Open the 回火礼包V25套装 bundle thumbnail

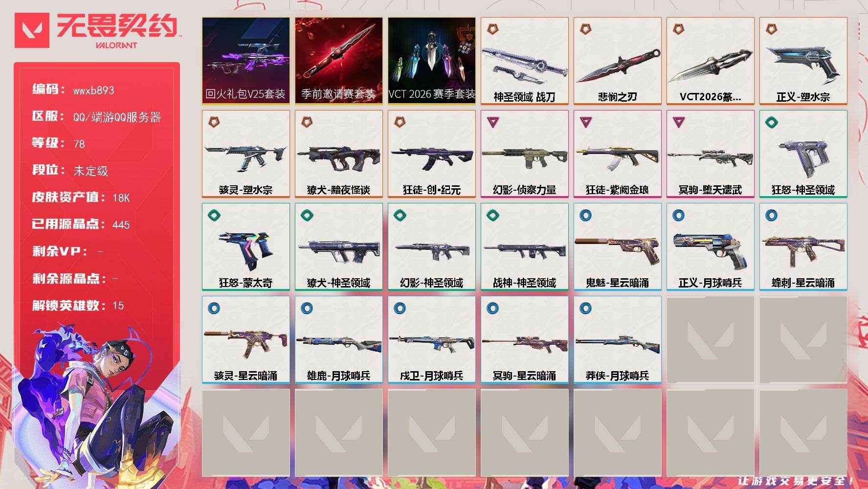coord(245,61)
